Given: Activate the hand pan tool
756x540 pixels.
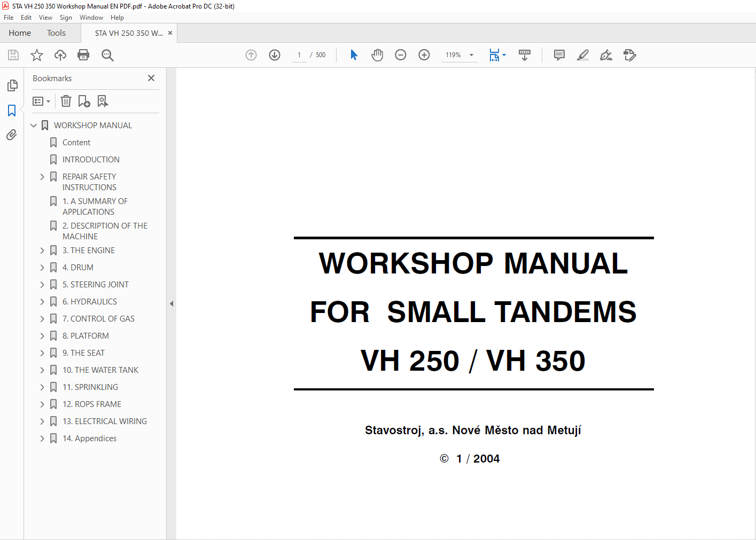Looking at the screenshot, I should point(377,55).
